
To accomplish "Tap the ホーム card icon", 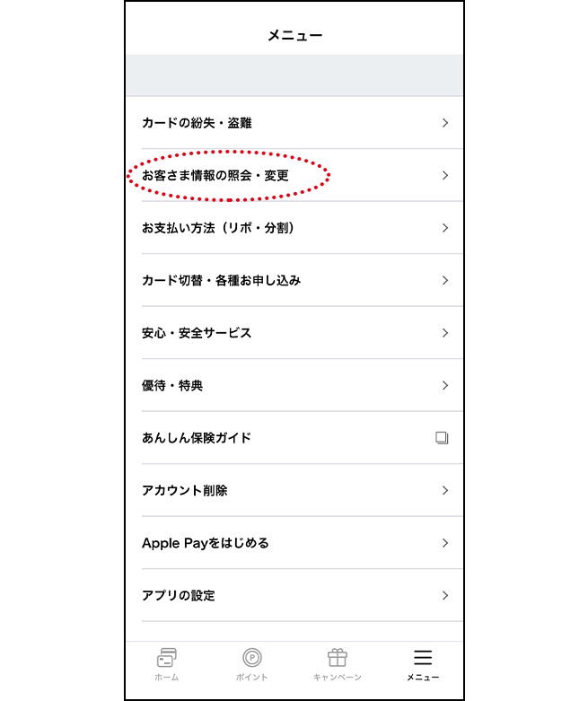I will click(x=167, y=658).
